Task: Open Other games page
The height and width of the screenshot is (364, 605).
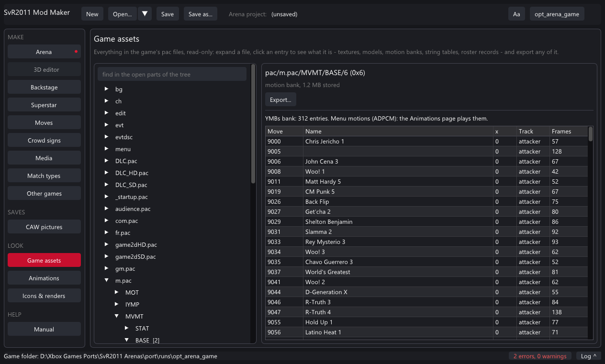Action: click(44, 193)
